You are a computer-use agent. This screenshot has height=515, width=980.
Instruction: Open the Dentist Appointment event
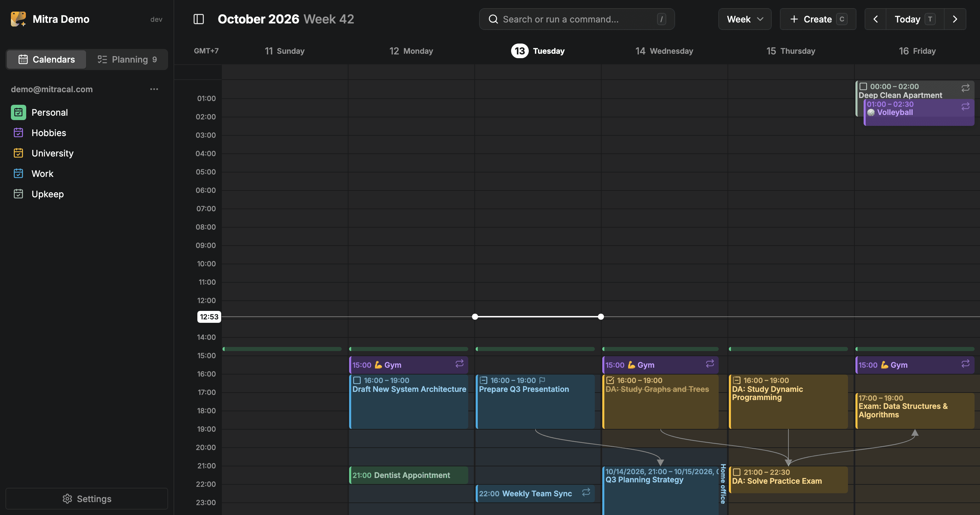[x=409, y=475]
